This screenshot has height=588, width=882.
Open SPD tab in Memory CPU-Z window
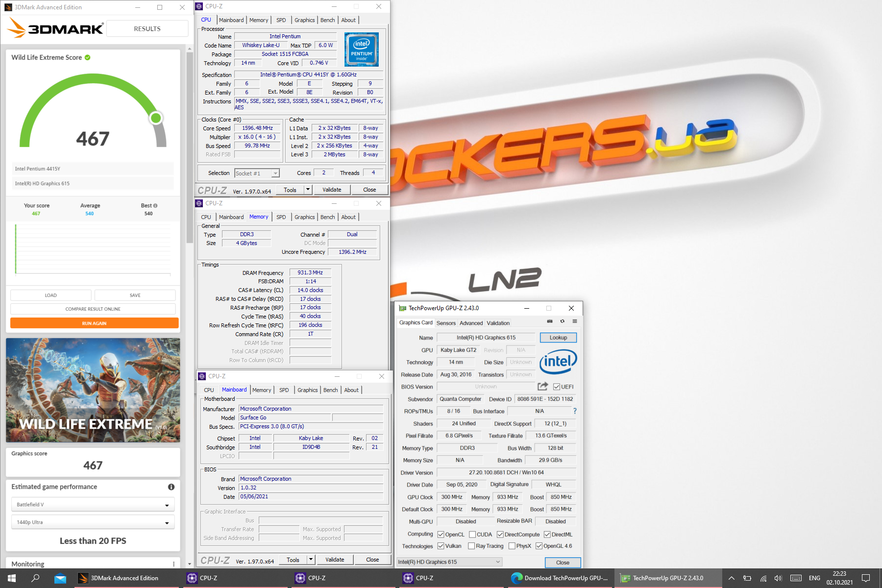pyautogui.click(x=281, y=217)
